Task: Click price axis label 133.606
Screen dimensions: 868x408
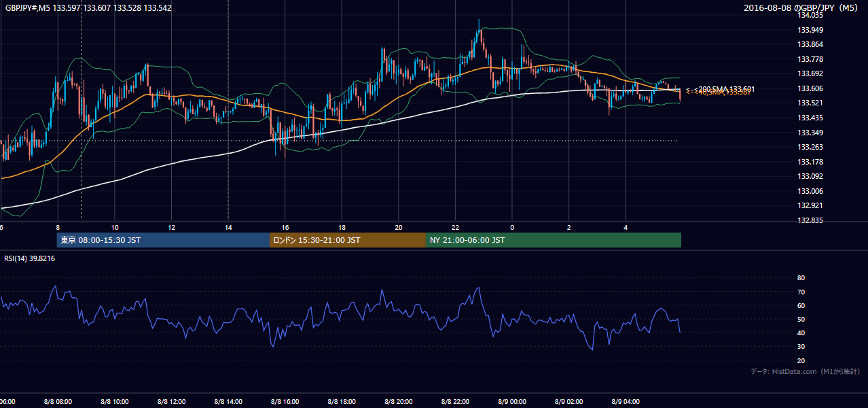Action: (812, 88)
